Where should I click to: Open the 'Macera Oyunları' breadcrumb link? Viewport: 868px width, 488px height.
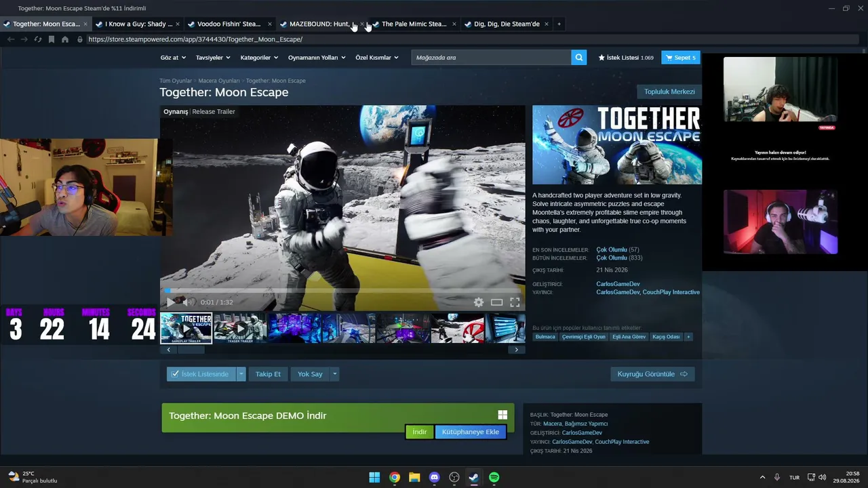(x=219, y=81)
